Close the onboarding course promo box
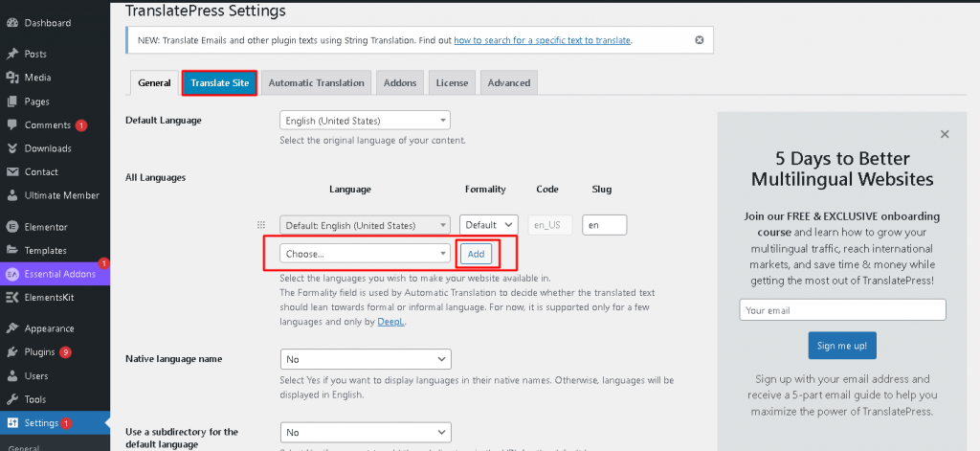Image resolution: width=980 pixels, height=451 pixels. click(x=945, y=135)
